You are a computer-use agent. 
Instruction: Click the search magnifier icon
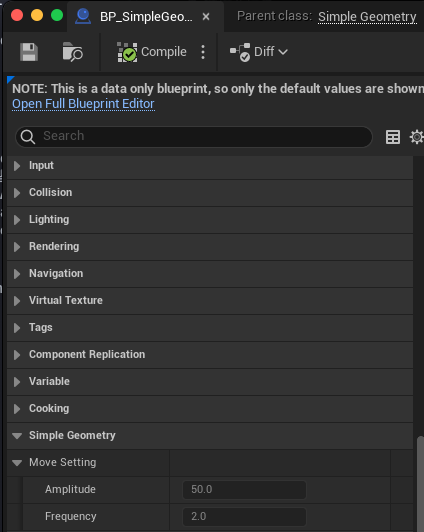[28, 137]
